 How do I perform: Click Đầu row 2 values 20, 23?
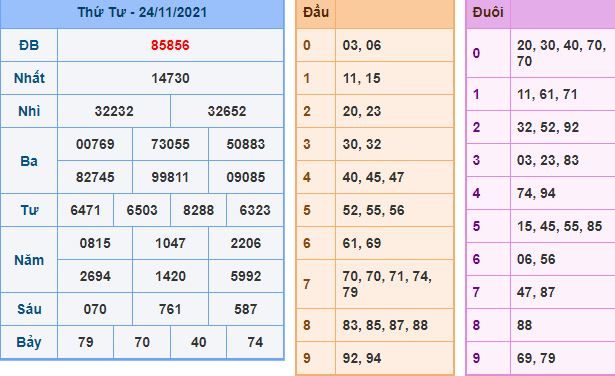coord(362,111)
